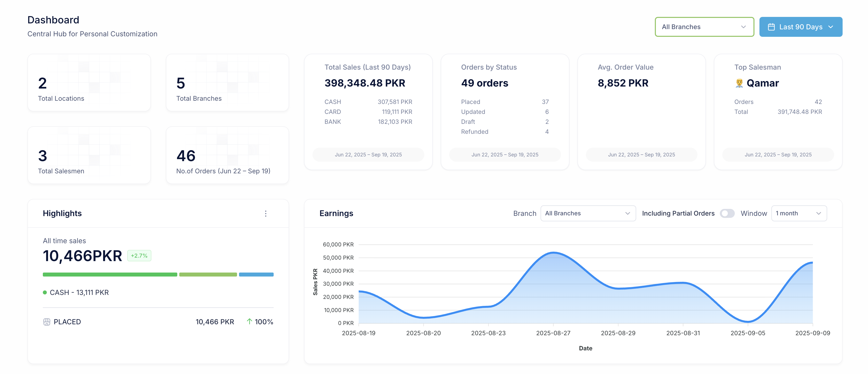
Task: Click the +2.7% growth badge
Action: click(139, 255)
